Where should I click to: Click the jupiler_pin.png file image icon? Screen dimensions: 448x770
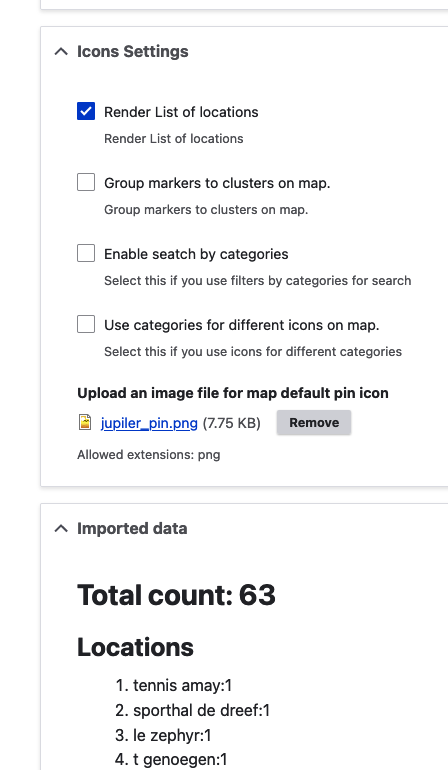[x=85, y=422]
